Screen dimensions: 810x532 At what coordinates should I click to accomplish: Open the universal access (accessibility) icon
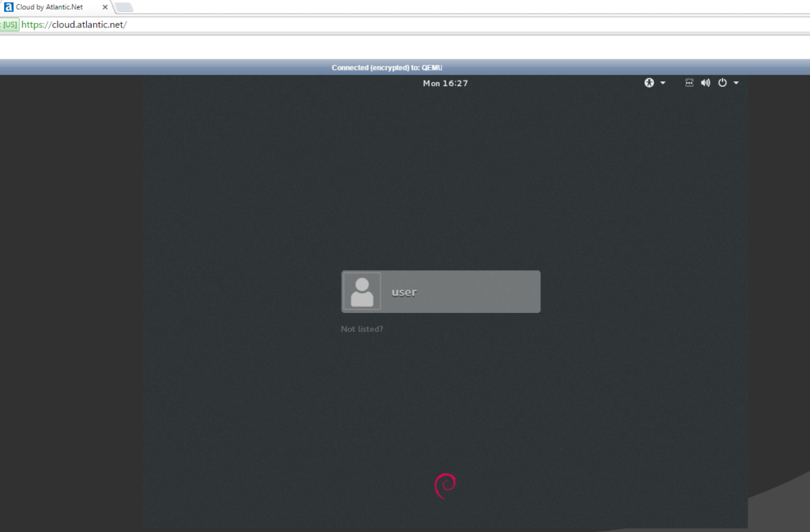(x=649, y=82)
